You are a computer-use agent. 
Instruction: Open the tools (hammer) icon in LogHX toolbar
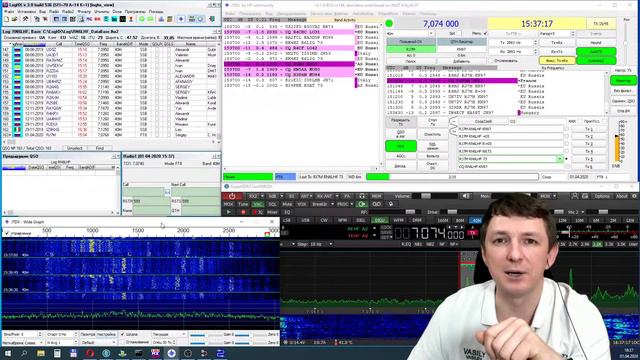tap(25, 19)
